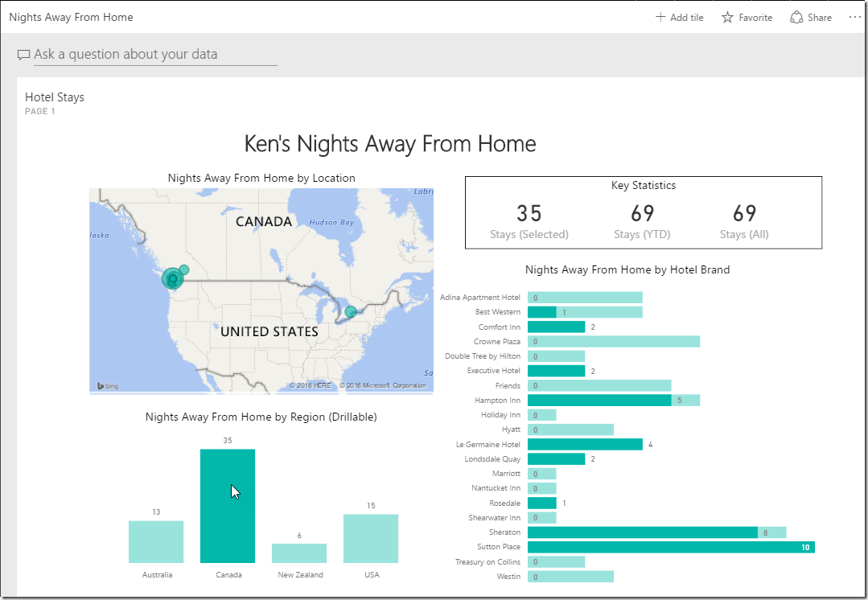Select the Sheraton bar
This screenshot has height=600, width=868.
coord(656,532)
